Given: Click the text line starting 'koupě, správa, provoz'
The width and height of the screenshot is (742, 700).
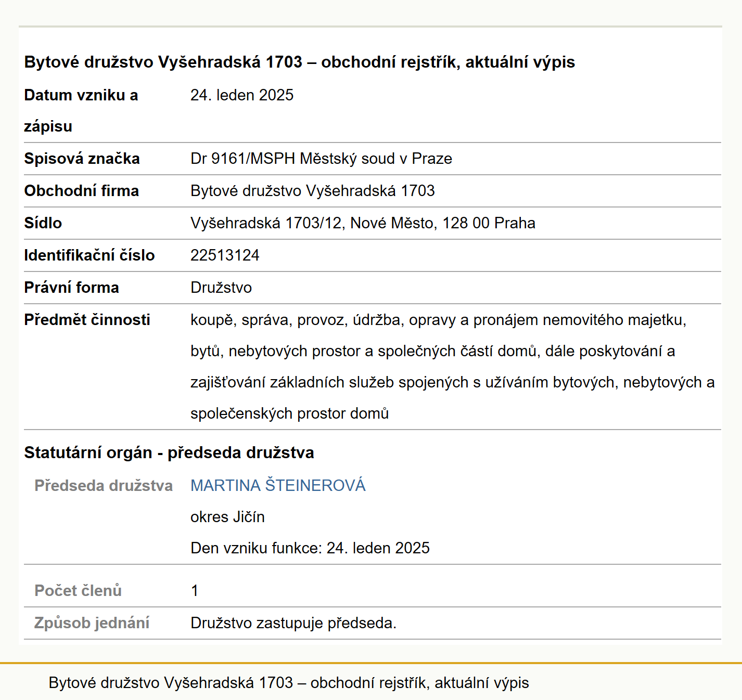Looking at the screenshot, I should coord(438,320).
